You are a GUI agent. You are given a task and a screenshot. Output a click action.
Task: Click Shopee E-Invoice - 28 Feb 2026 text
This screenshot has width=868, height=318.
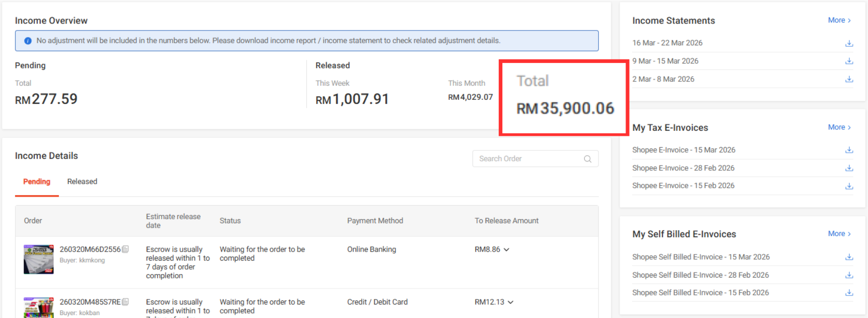[x=683, y=168]
